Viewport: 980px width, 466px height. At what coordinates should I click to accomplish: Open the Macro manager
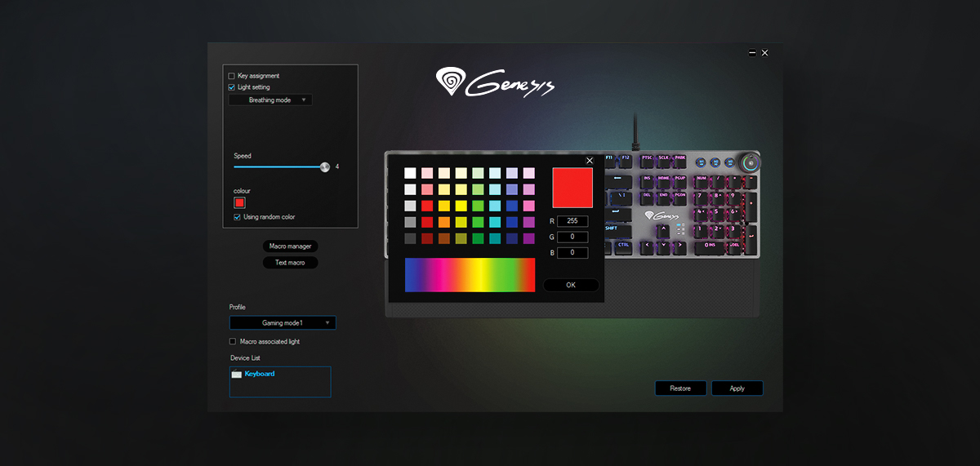pyautogui.click(x=290, y=246)
